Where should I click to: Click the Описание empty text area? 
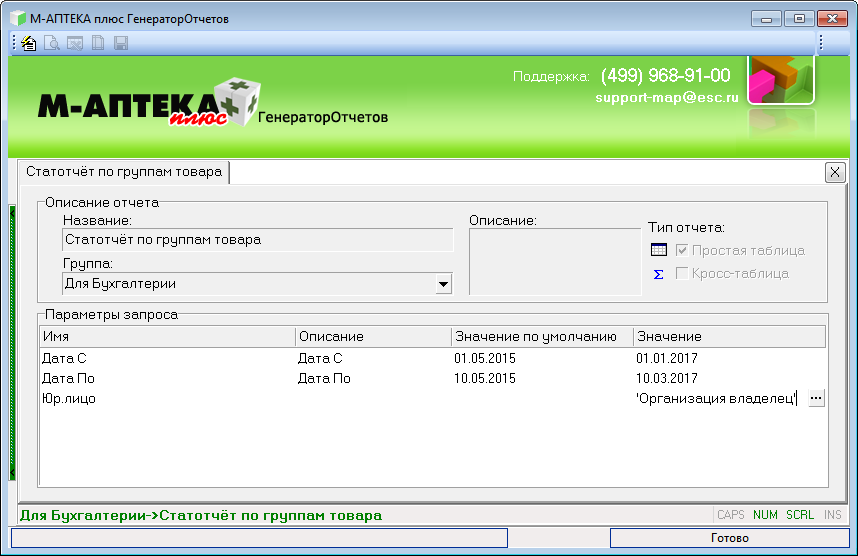(555, 262)
